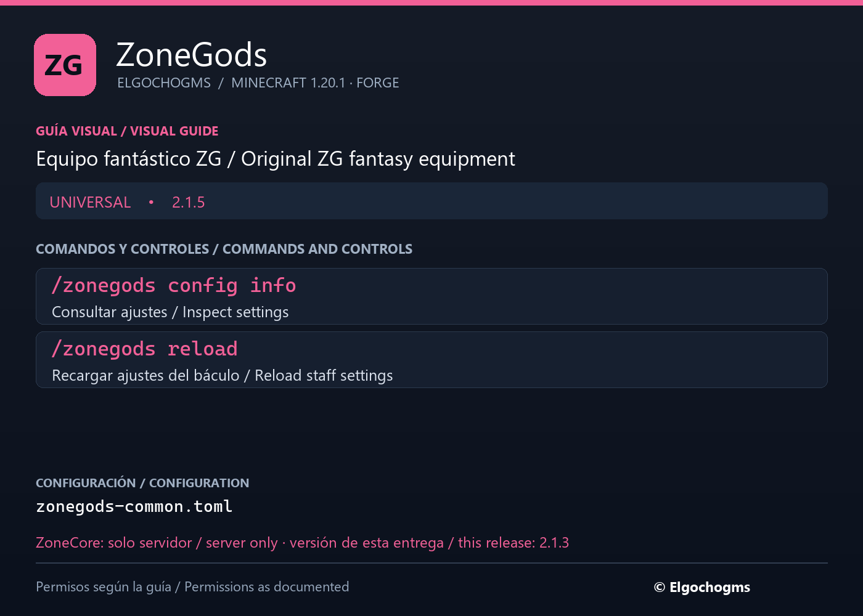Click the © Elgochogms copyright text

tap(702, 587)
